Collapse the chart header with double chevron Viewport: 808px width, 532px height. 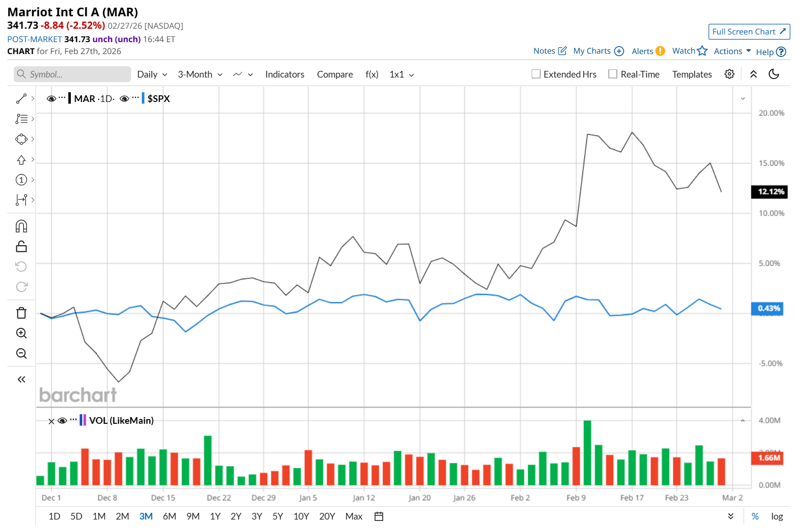coord(753,74)
